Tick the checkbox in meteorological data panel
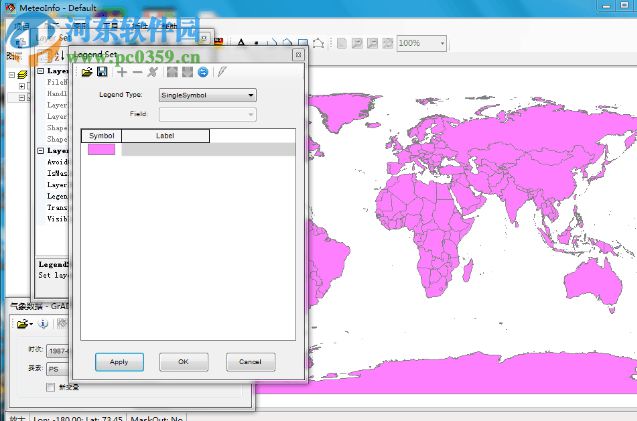Viewport: 637px width, 421px height. tap(50, 387)
